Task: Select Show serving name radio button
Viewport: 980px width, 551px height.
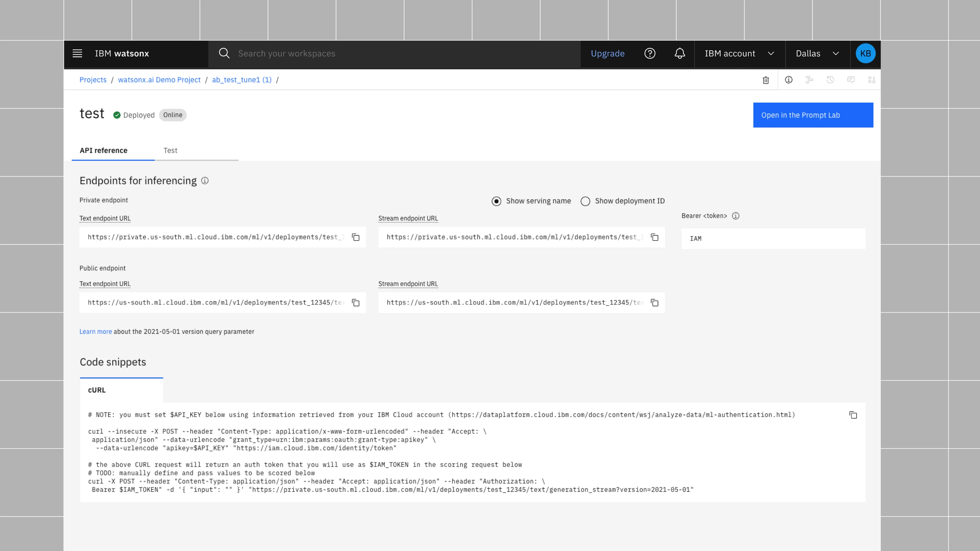Action: [496, 201]
